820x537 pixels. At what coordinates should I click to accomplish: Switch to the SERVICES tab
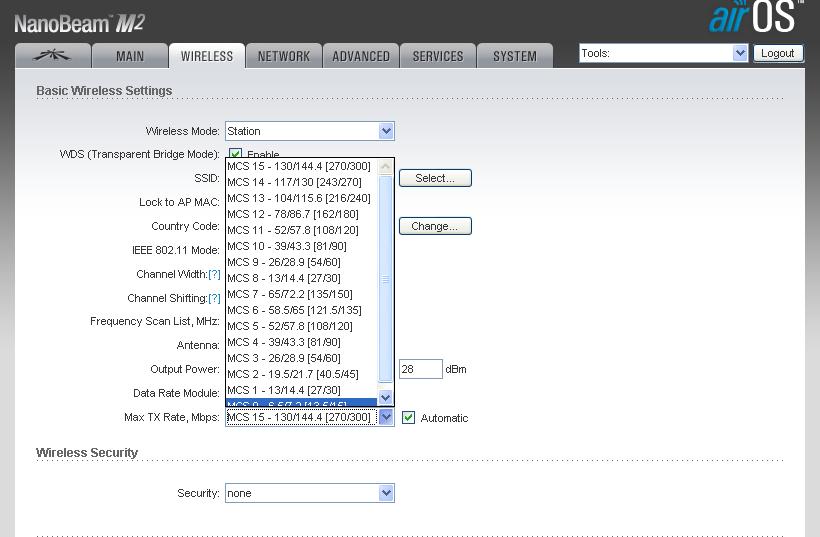pyautogui.click(x=438, y=56)
